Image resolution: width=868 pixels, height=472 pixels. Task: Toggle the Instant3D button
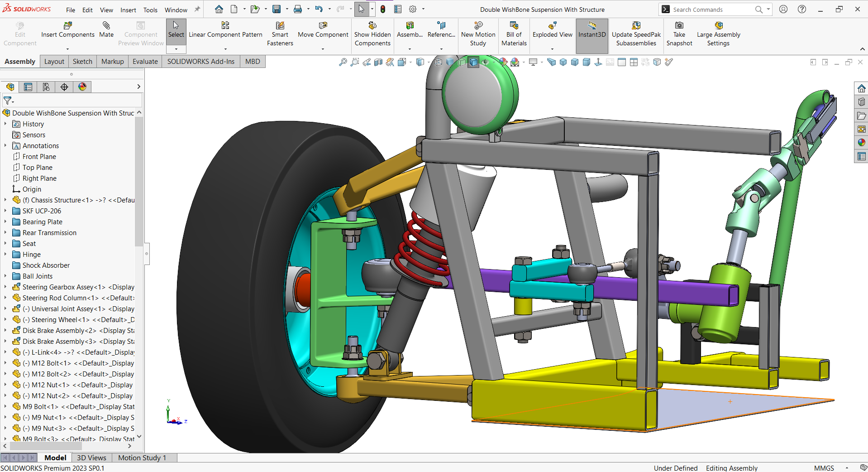pos(591,30)
